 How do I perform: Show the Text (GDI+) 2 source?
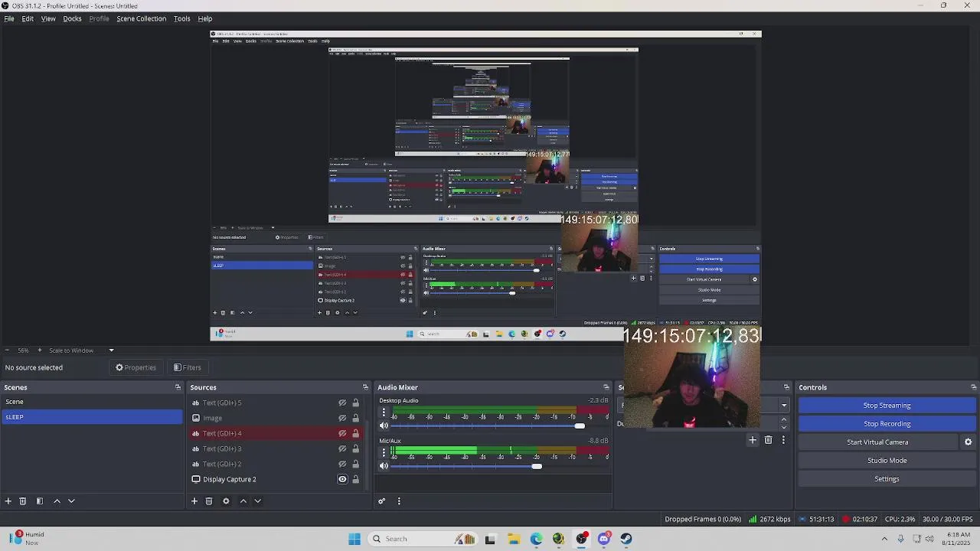342,464
